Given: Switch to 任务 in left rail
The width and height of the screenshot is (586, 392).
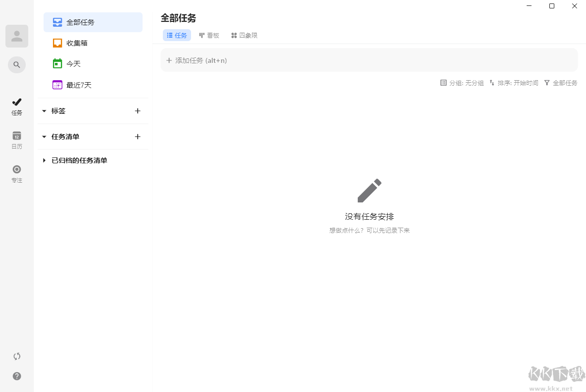Looking at the screenshot, I should point(17,106).
